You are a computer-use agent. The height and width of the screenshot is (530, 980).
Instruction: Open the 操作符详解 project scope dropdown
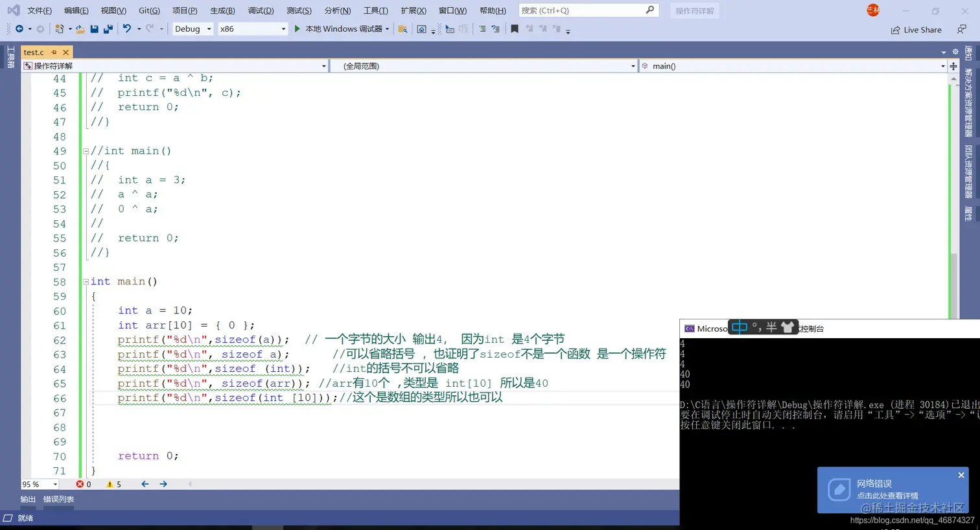tap(175, 66)
